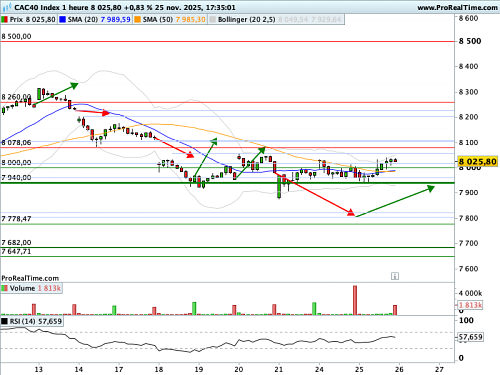
Task: Click date 20 on the time axis
Action: (239, 369)
